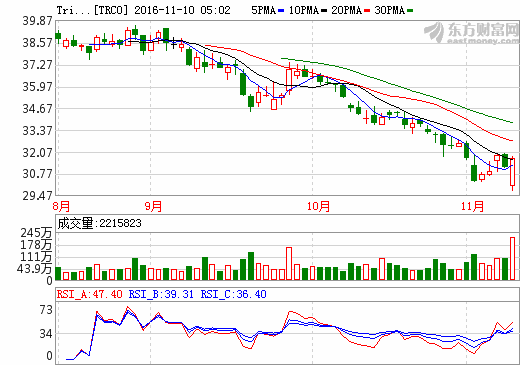Click the tallest red volume bar at far right
Screen dimensions: 520x365
click(x=513, y=258)
